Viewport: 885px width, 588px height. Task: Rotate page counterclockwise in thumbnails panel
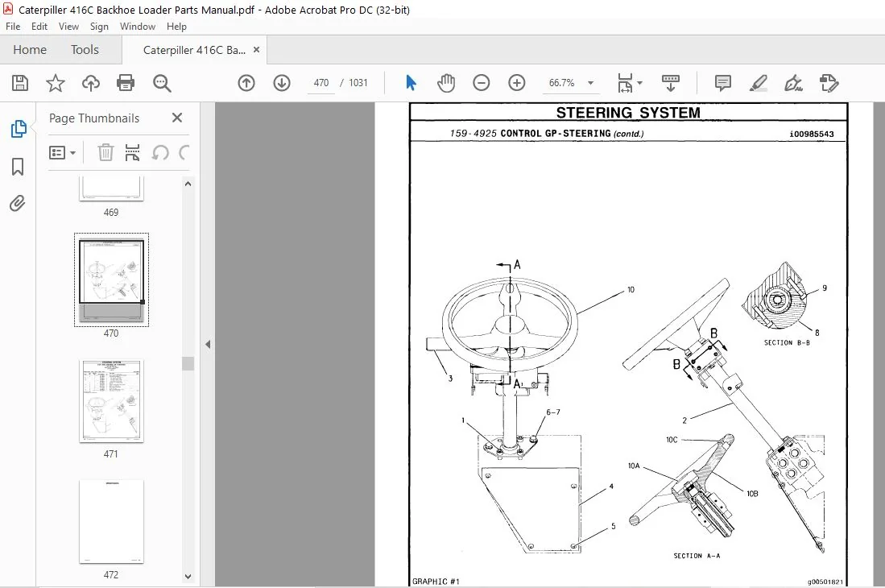coord(160,152)
